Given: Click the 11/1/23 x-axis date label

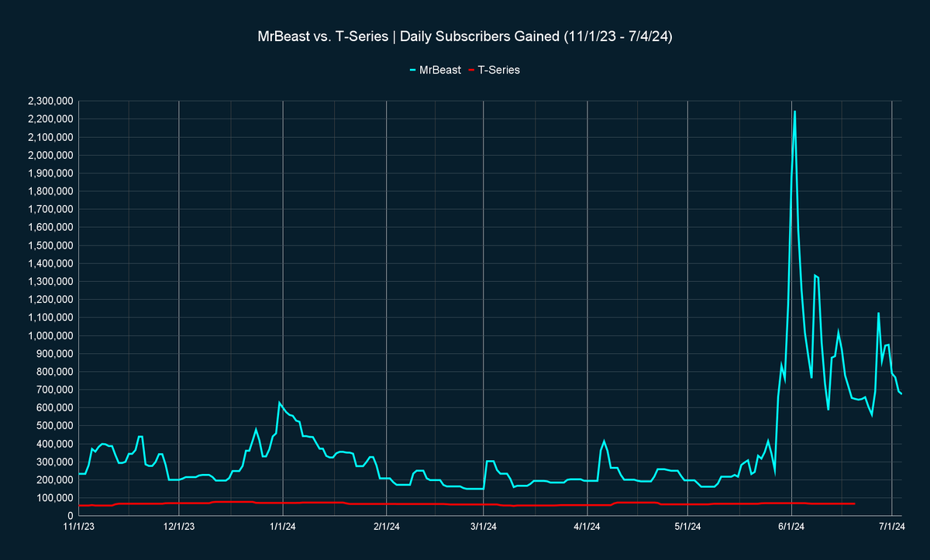Looking at the screenshot, I should click(x=79, y=527).
